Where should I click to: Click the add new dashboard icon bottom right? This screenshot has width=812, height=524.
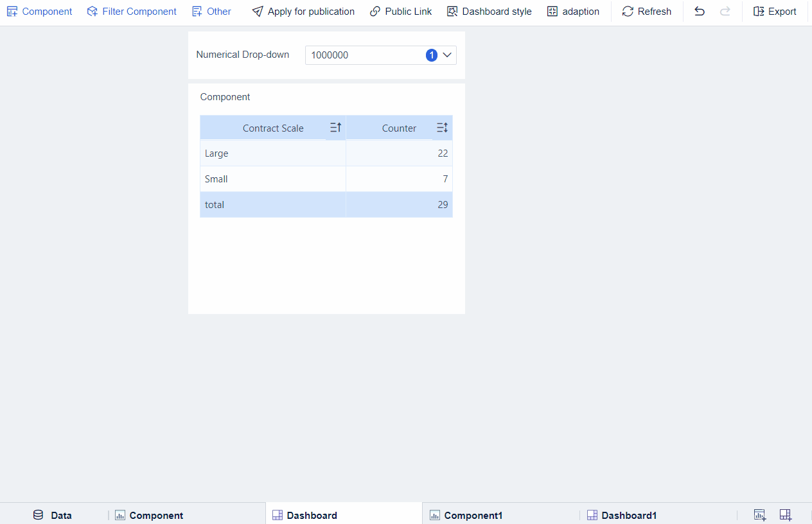(x=785, y=514)
